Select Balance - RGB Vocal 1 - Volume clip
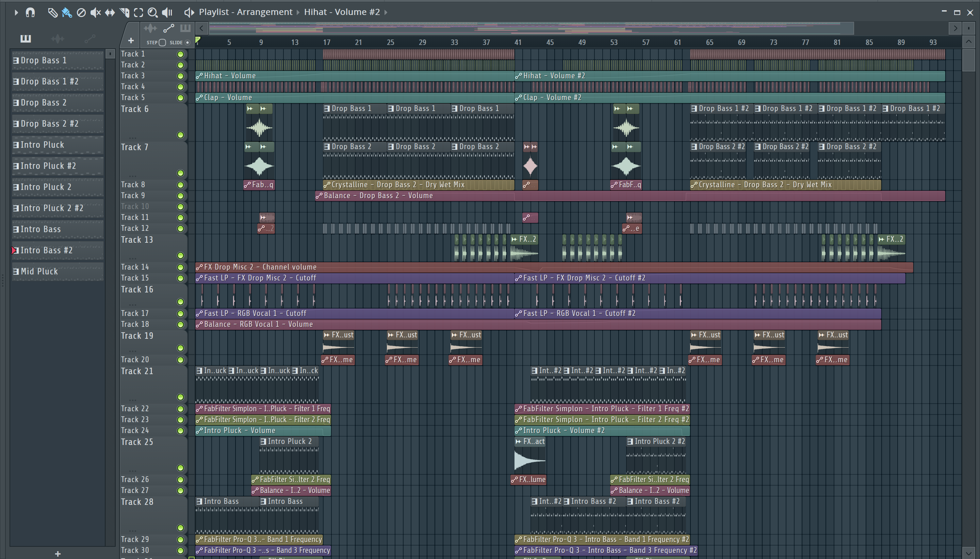Viewport: 980px width, 559px height. [x=538, y=325]
